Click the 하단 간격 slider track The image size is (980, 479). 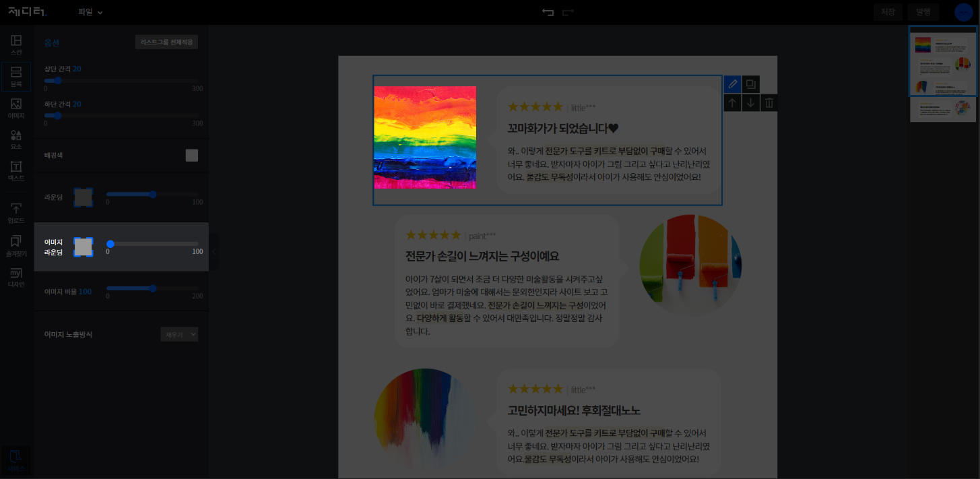121,116
